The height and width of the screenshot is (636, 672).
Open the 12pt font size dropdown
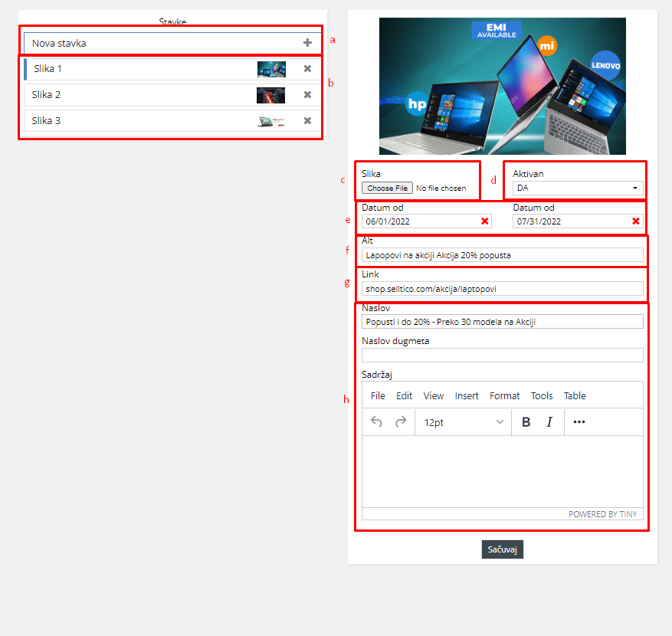click(x=464, y=422)
